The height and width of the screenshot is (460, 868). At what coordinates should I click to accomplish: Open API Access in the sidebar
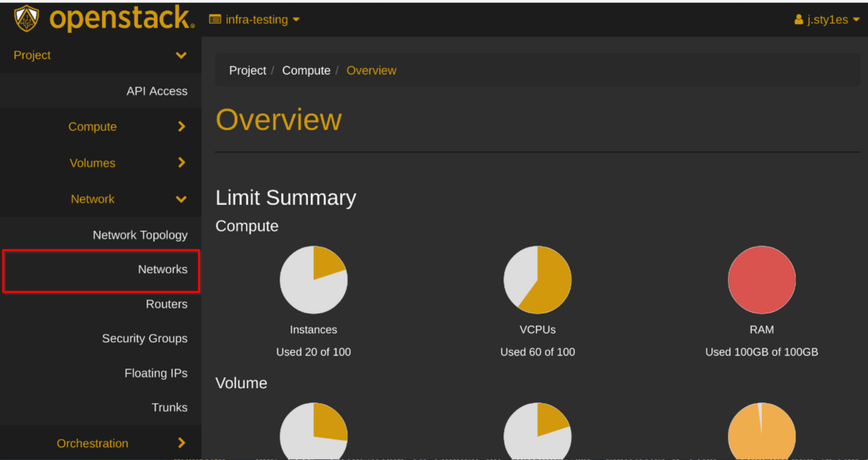(157, 91)
